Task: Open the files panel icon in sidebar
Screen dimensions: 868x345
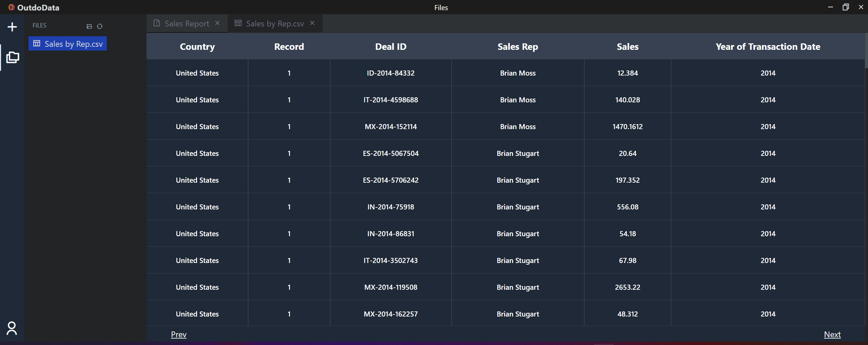Action: [13, 57]
